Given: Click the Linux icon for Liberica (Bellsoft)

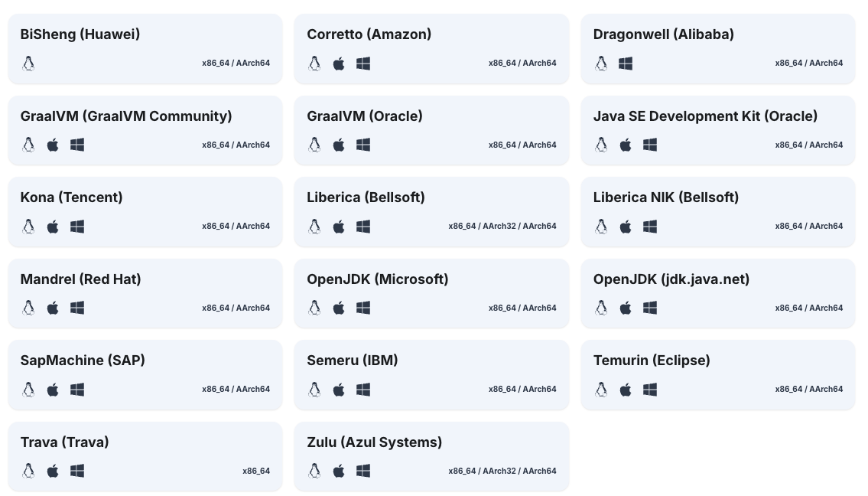Looking at the screenshot, I should 314,227.
